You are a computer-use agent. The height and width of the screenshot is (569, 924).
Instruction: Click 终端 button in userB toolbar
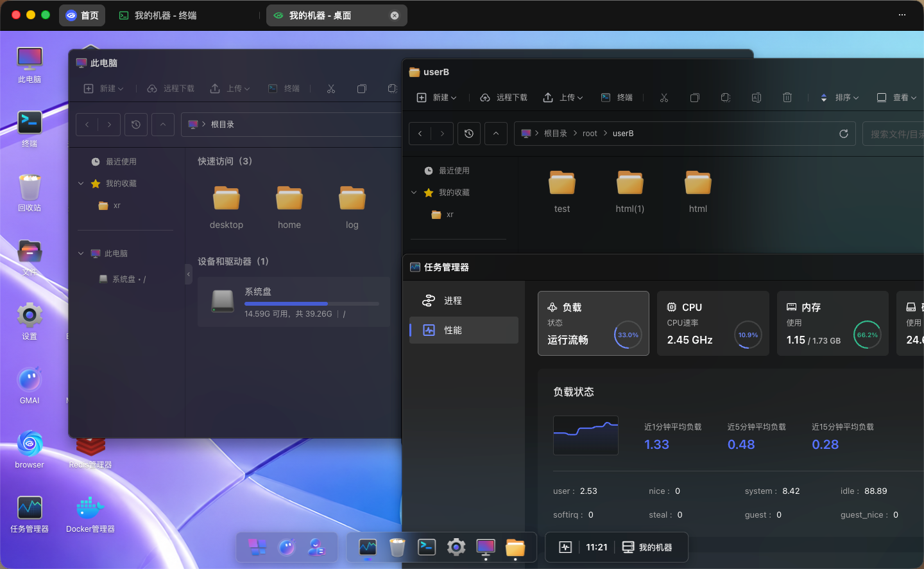[617, 98]
